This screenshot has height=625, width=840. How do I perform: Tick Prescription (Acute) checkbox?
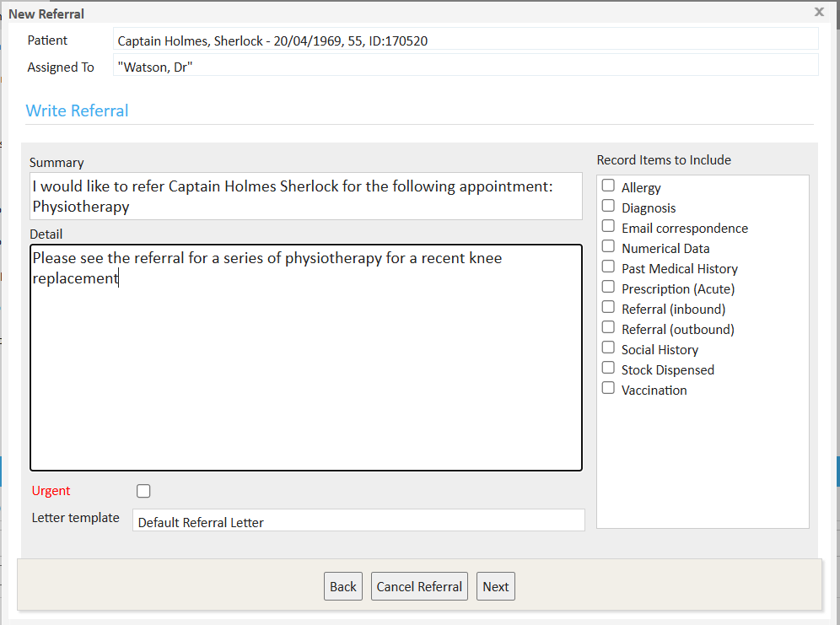608,288
